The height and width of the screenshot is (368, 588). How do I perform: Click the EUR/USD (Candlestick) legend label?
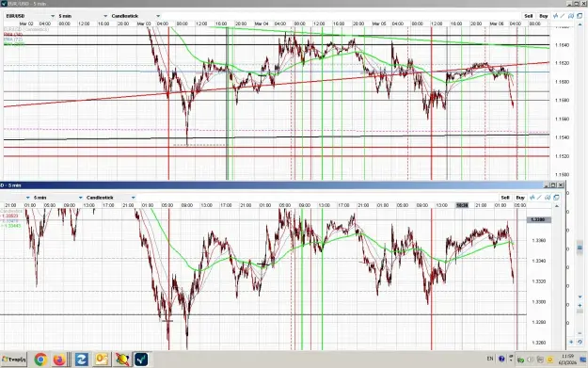click(x=26, y=29)
